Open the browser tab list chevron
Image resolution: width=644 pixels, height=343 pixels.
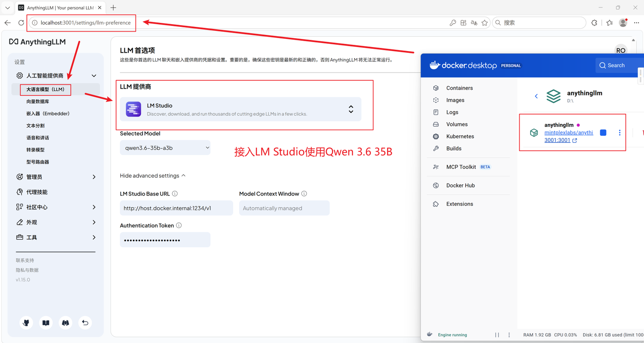[8, 8]
